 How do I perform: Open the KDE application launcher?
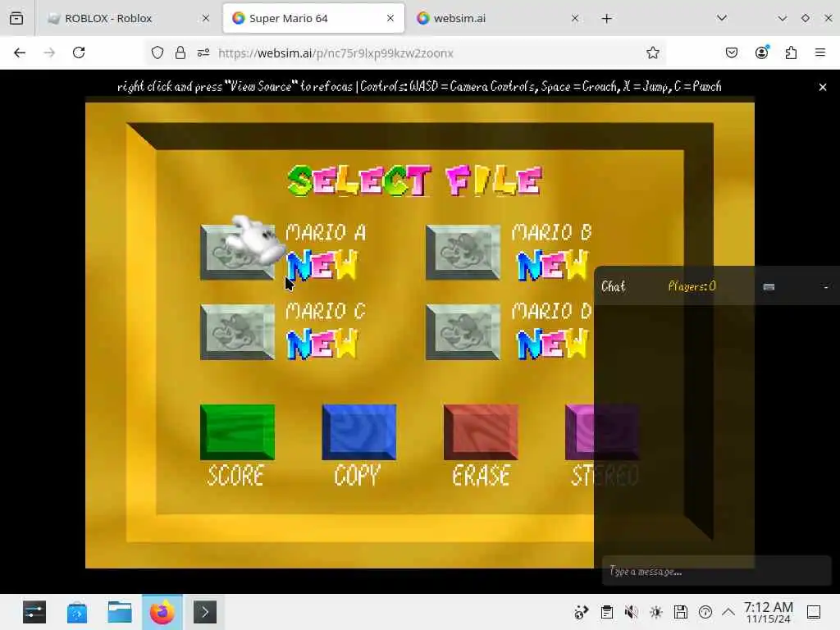[x=34, y=612]
